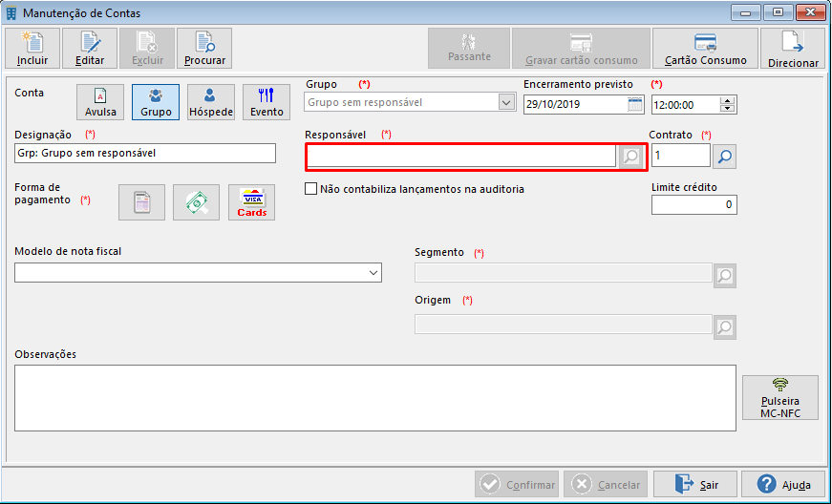Increase closing time with up spinner arrow
This screenshot has width=832, height=504.
pos(728,100)
